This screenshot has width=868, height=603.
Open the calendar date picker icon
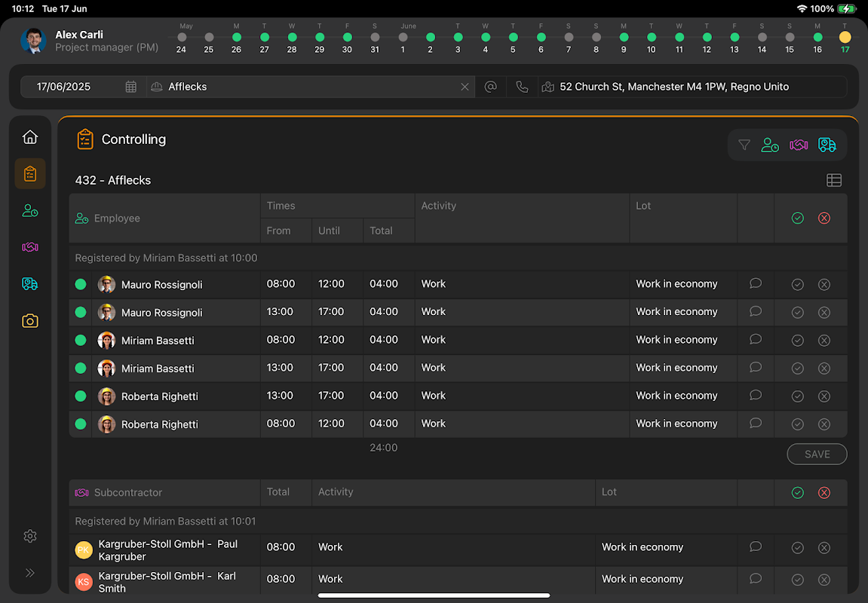pyautogui.click(x=131, y=87)
